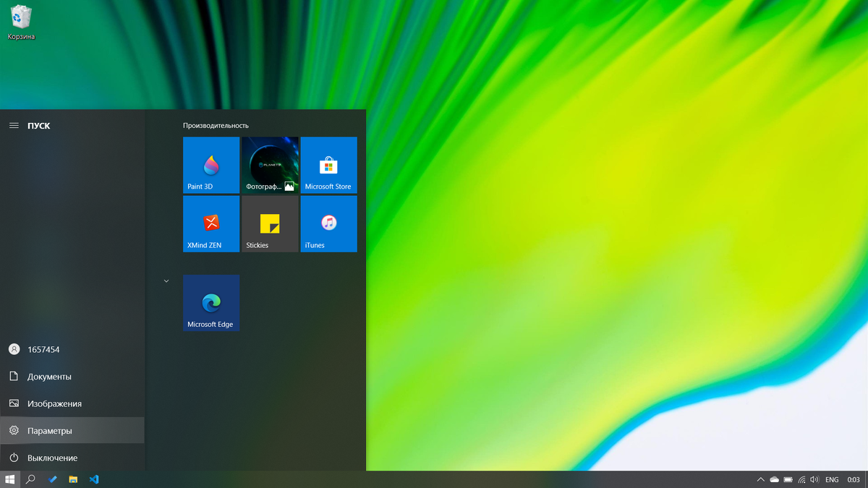Viewport: 868px width, 488px height.
Task: Open the network Wi-Fi tray icon
Action: coord(801,479)
